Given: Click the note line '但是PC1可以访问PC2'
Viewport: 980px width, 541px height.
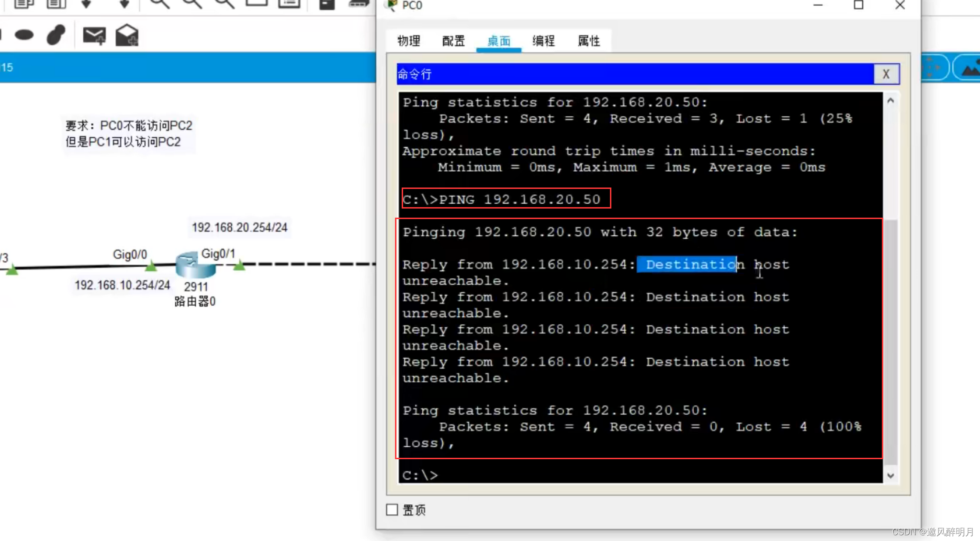Looking at the screenshot, I should coord(123,142).
